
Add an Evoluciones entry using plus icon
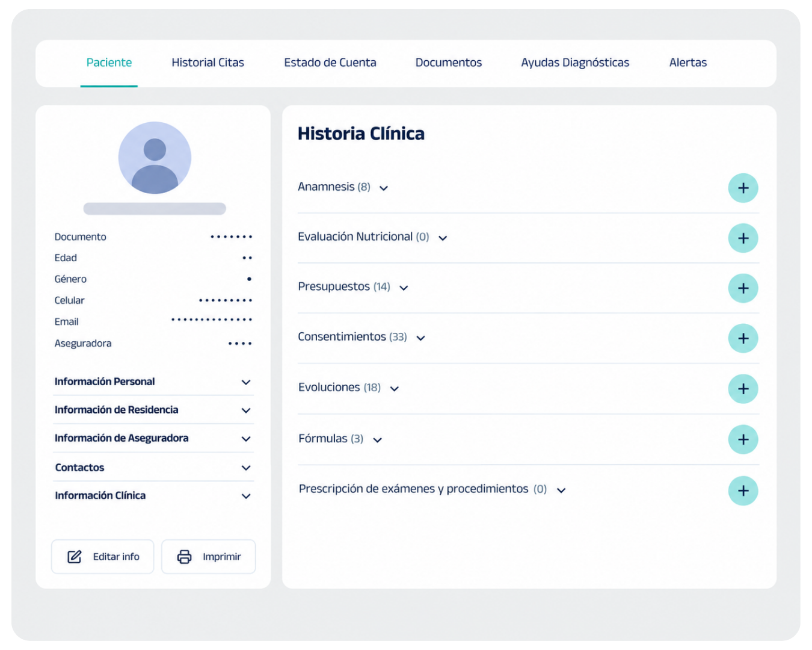(x=743, y=389)
